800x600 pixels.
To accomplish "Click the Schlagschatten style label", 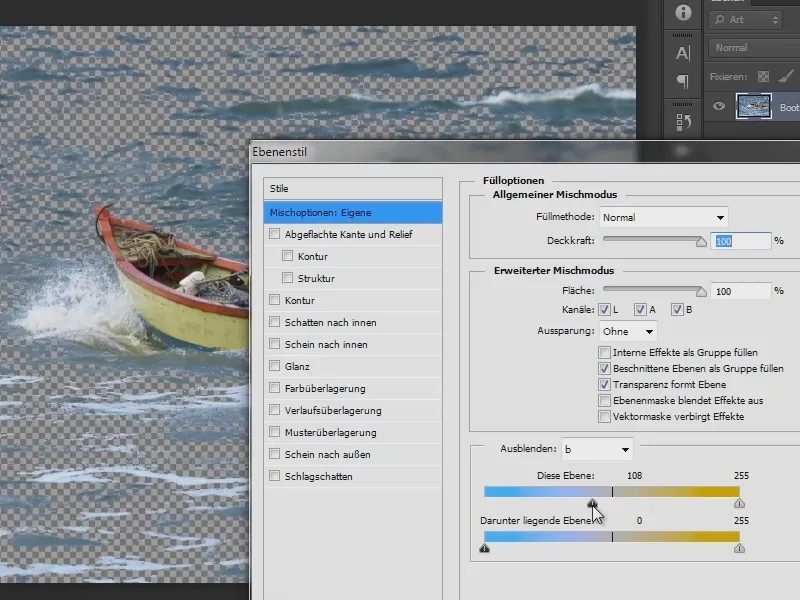I will [318, 477].
